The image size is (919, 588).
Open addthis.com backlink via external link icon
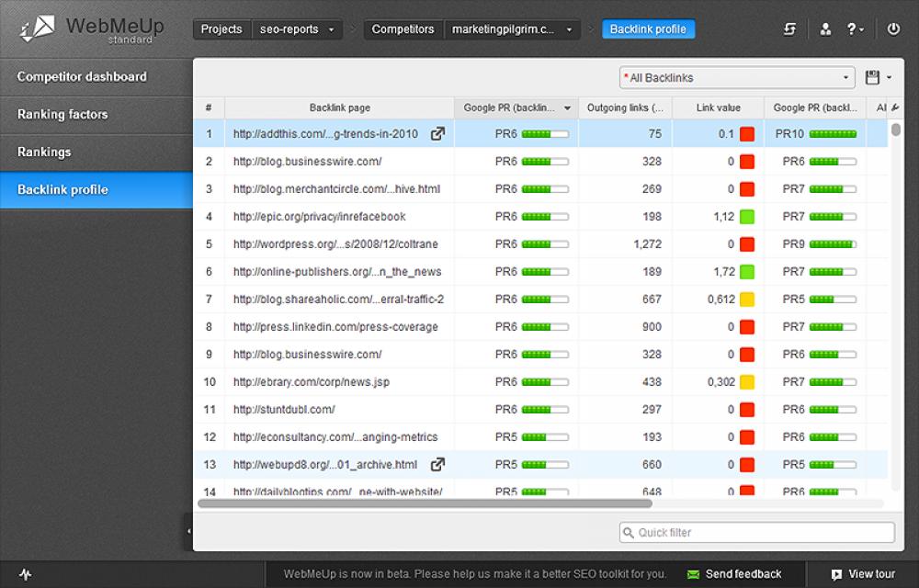click(438, 132)
